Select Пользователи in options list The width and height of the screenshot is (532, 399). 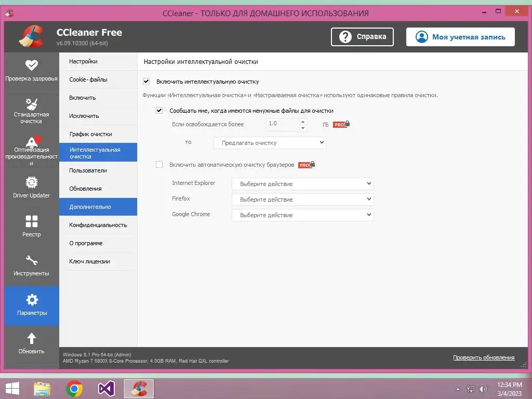(x=98, y=170)
